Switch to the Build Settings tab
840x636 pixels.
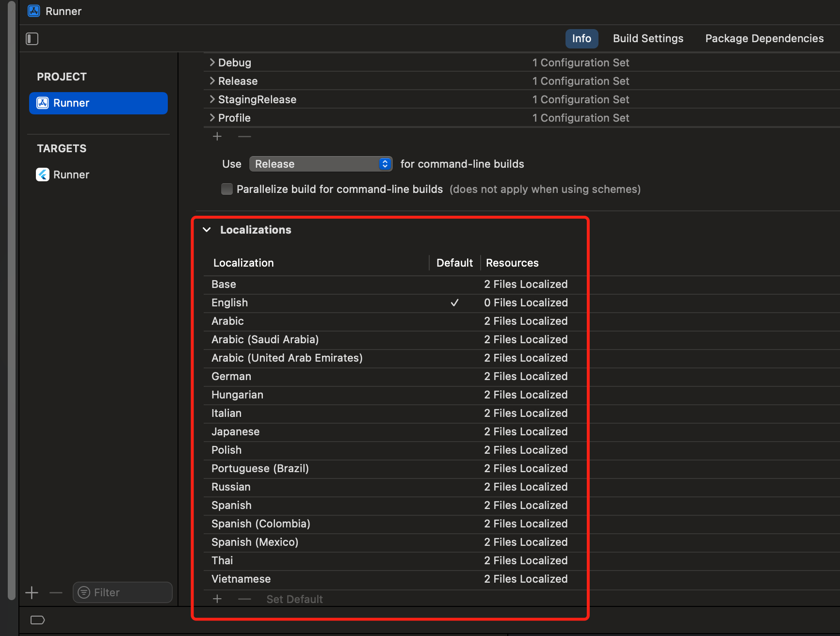(648, 39)
